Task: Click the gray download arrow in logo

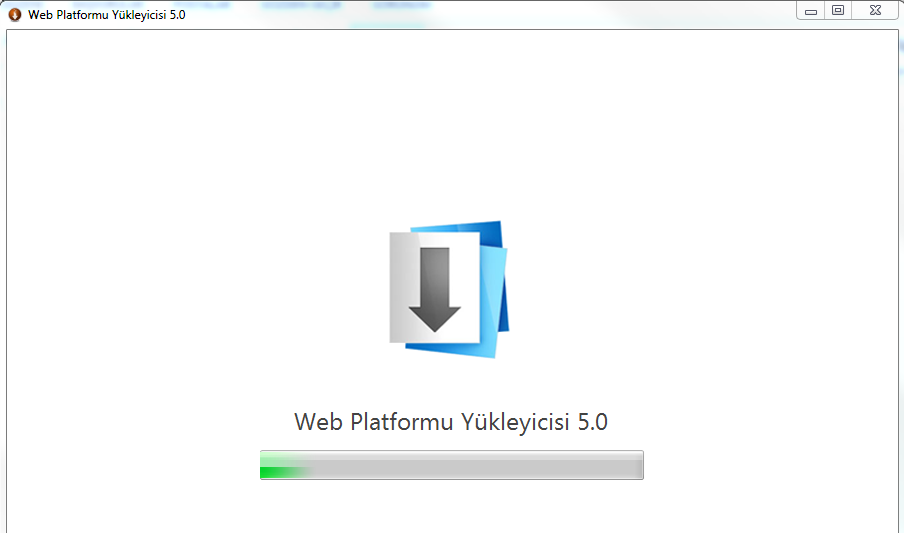Action: (434, 290)
